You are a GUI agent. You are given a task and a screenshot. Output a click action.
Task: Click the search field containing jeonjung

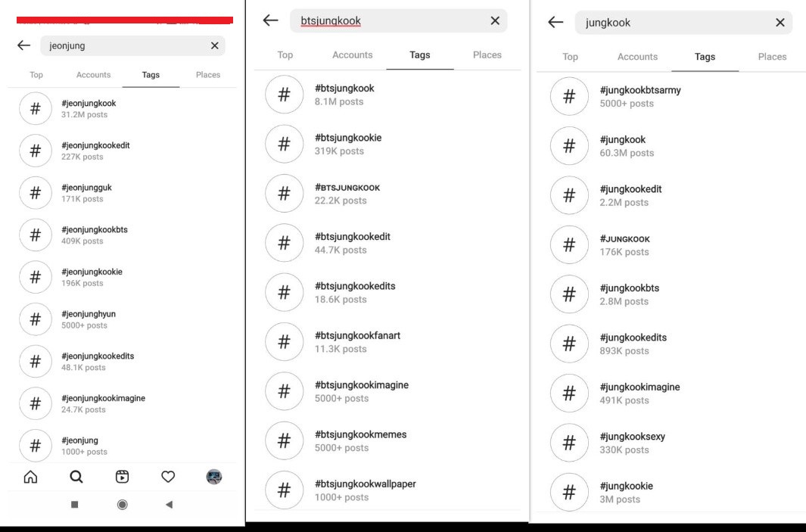pyautogui.click(x=125, y=45)
